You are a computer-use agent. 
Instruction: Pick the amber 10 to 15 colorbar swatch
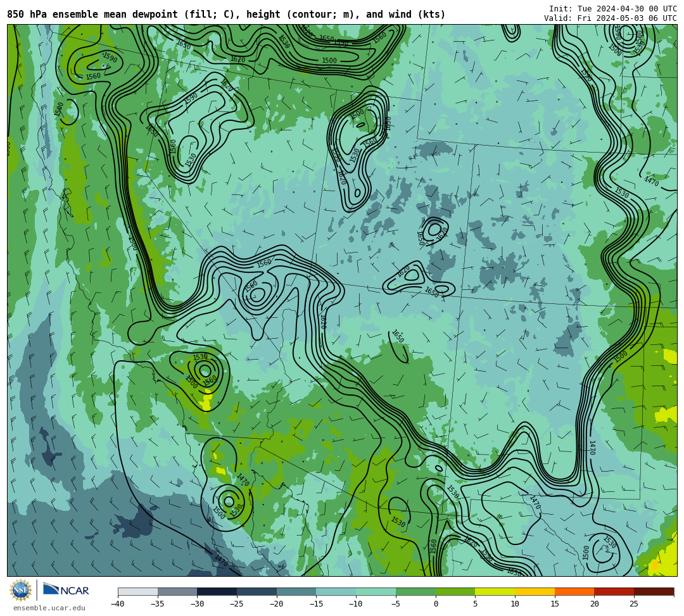[535, 591]
